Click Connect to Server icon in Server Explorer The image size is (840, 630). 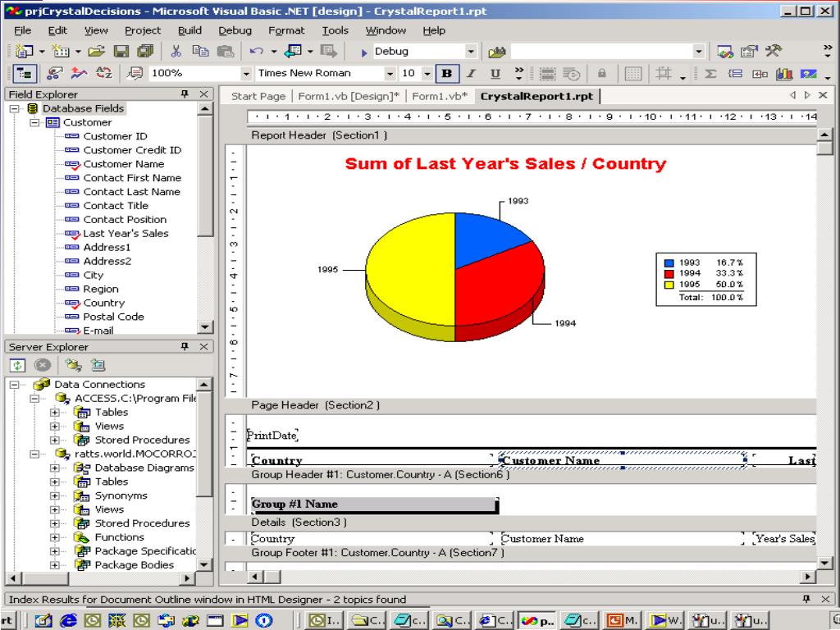[98, 365]
